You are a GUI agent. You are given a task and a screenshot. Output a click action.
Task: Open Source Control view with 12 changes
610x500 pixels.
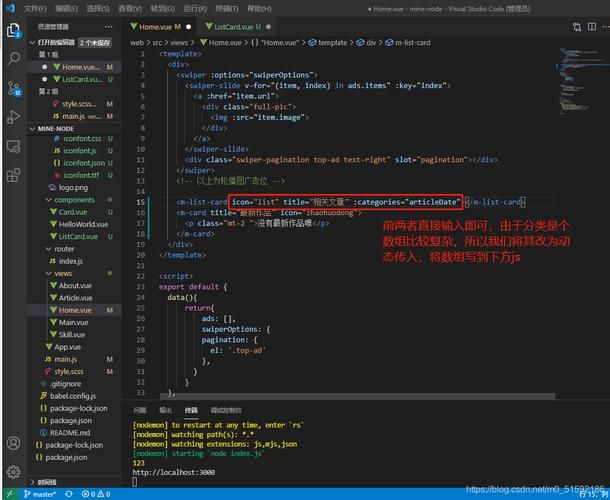14,88
